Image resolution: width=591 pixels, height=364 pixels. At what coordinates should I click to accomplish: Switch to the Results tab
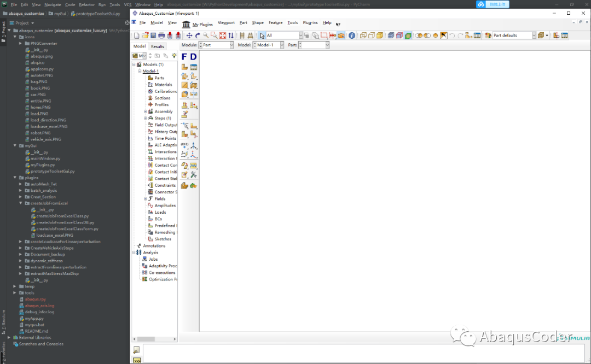[x=158, y=46]
